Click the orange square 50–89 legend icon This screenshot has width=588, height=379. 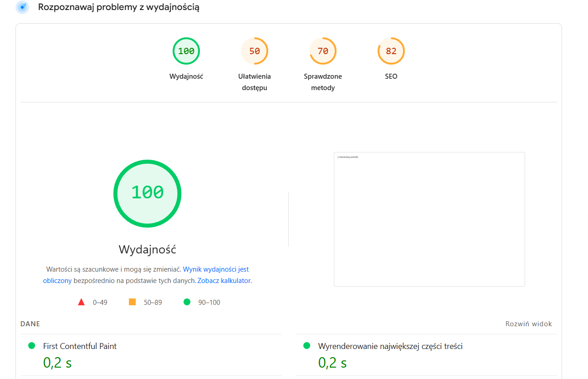pos(133,302)
